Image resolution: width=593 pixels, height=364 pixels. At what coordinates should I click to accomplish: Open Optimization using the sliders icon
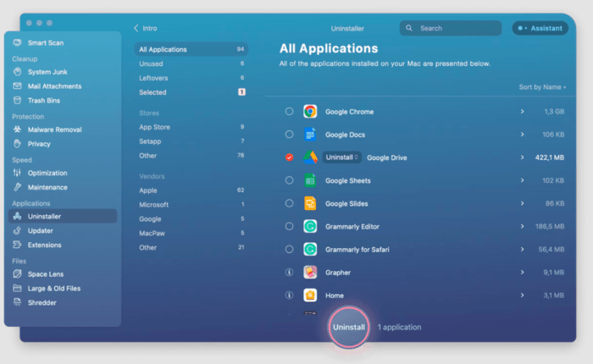point(17,174)
